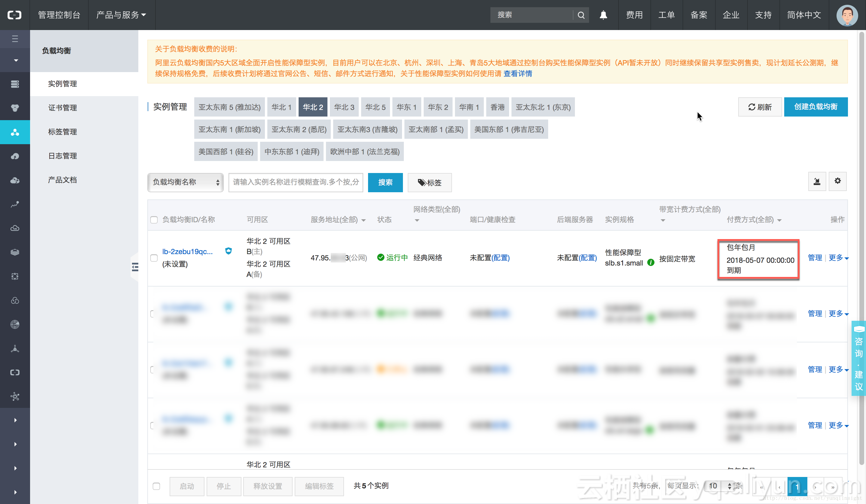The height and width of the screenshot is (504, 866).
Task: Expand the 付费方式(全部) column filter
Action: click(780, 220)
